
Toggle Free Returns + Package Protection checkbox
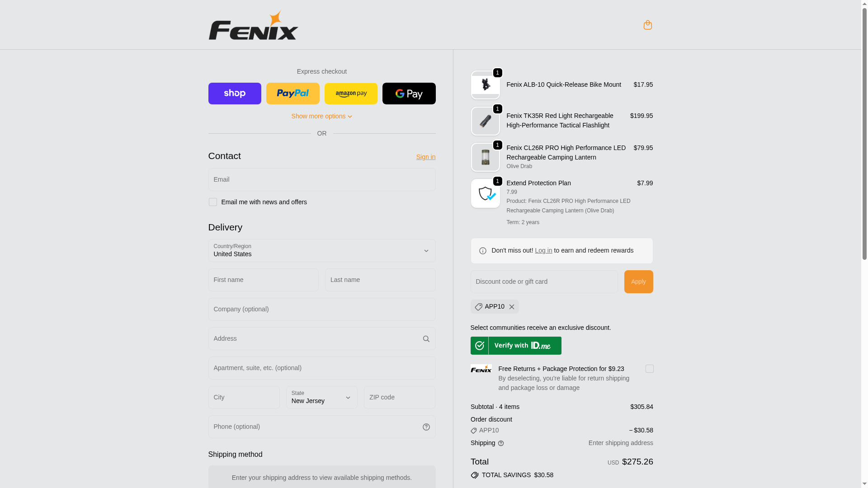649,369
